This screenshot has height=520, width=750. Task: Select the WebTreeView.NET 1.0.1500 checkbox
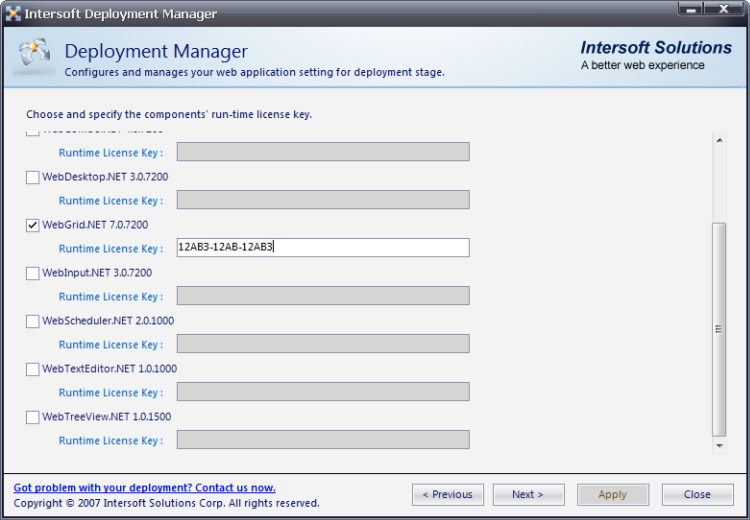point(33,417)
